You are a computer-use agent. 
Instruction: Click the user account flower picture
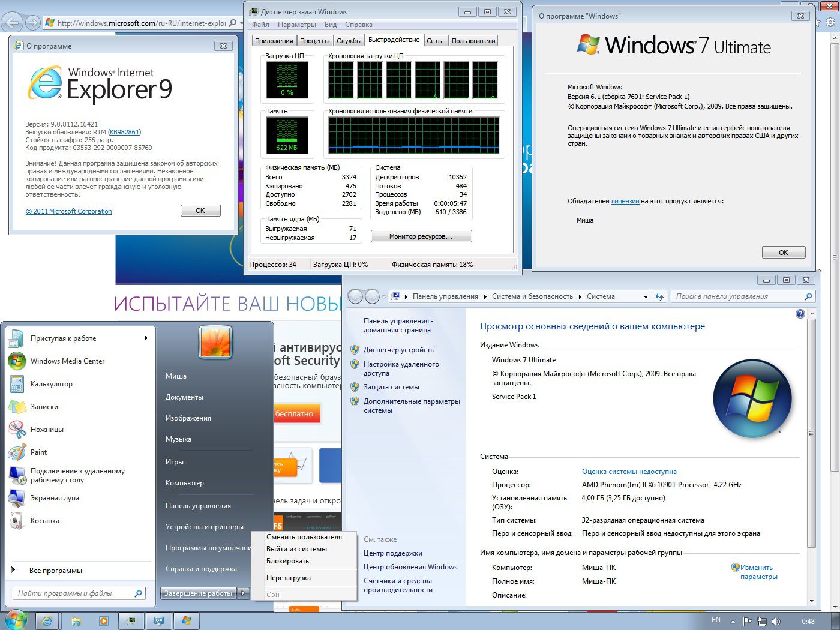[x=215, y=343]
